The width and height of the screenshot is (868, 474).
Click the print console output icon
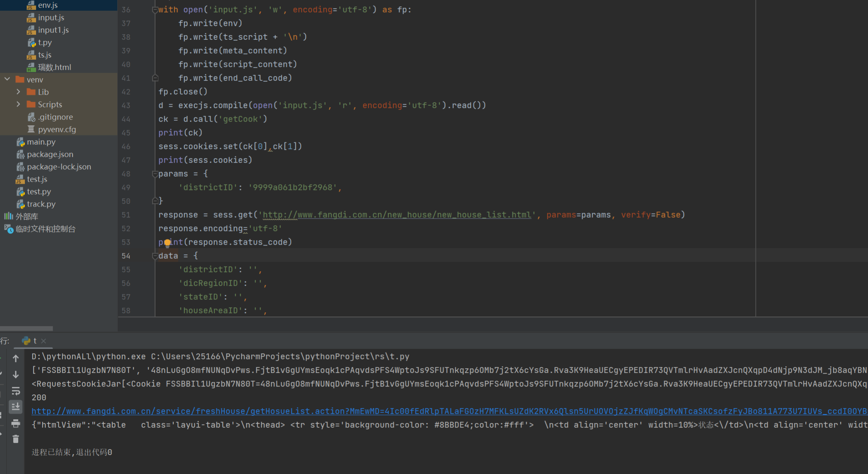coord(16,423)
